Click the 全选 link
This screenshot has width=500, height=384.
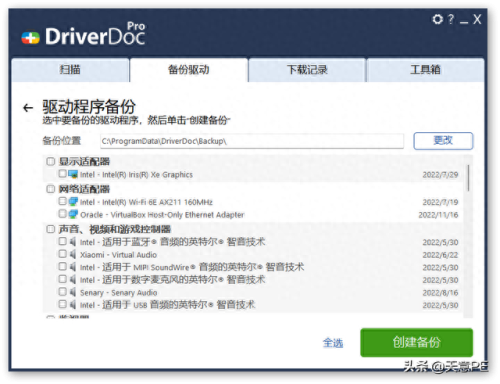pyautogui.click(x=333, y=343)
